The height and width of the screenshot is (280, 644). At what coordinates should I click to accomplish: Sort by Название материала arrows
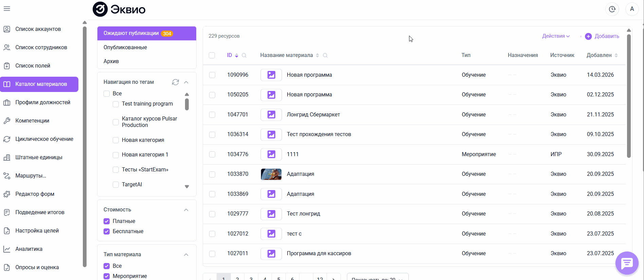click(317, 55)
